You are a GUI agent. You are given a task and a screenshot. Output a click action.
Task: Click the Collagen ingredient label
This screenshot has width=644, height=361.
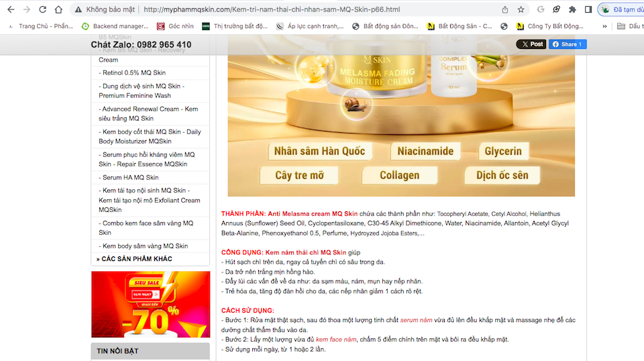[399, 175]
